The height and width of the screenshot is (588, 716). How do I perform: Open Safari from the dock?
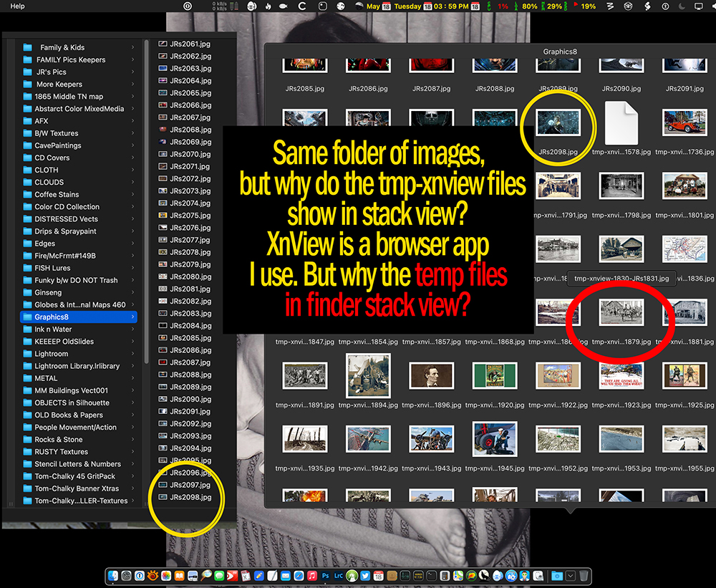click(x=299, y=576)
